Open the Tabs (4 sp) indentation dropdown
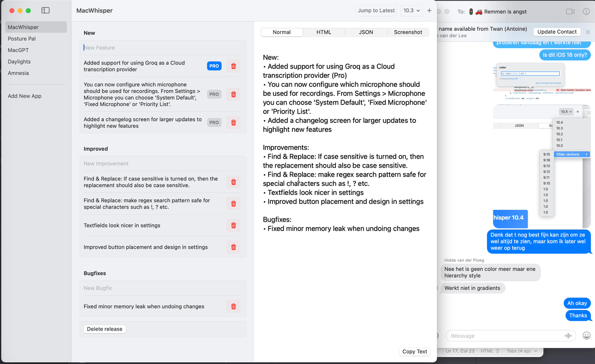Viewport: 595px width, 364px height. click(522, 351)
